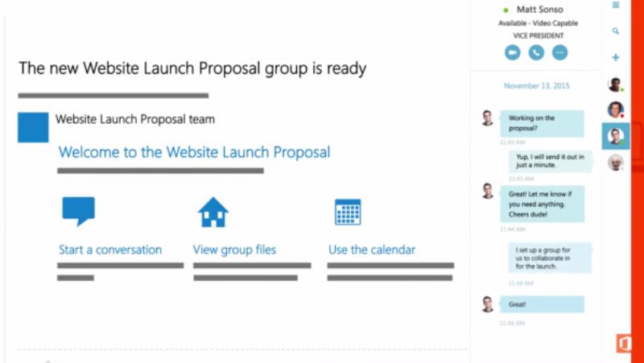Click the house icon for group files
The image size is (644, 363).
(213, 212)
